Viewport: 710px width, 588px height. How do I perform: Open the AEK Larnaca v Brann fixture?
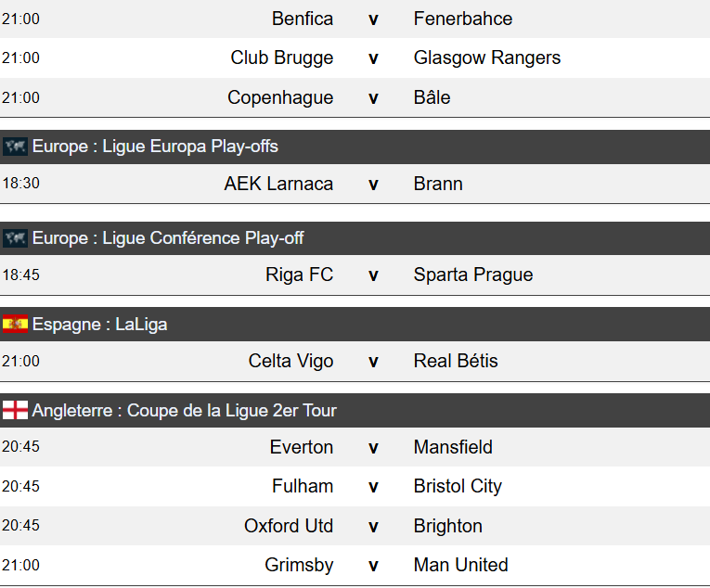pyautogui.click(x=373, y=184)
